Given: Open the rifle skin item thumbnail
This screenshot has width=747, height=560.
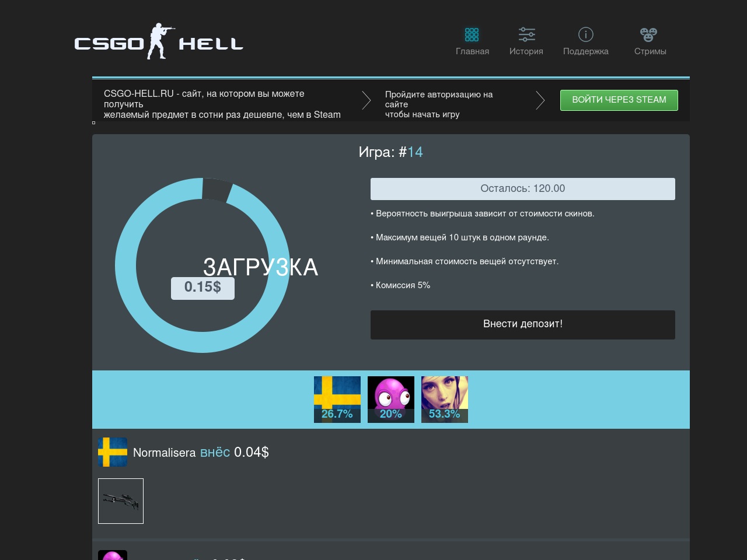Looking at the screenshot, I should [121, 501].
